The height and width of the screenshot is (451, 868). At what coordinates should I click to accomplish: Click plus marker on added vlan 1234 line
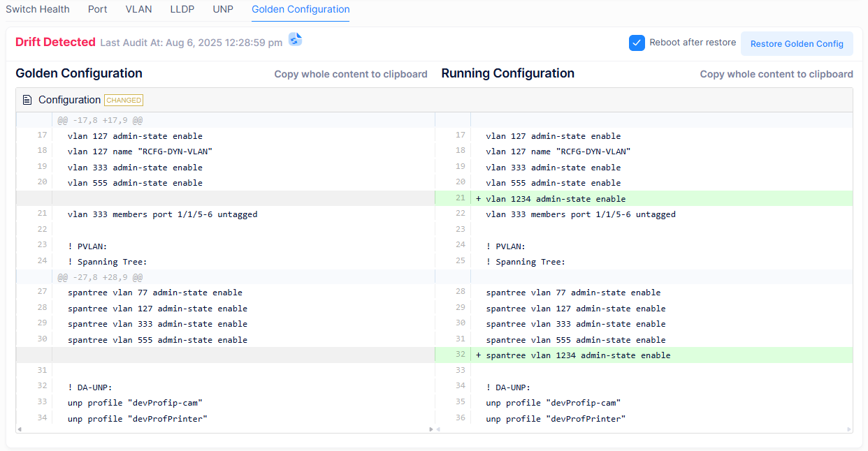click(478, 199)
